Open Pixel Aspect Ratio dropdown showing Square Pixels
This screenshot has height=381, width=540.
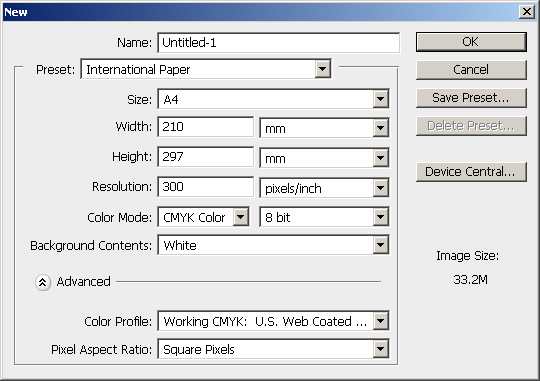point(273,349)
